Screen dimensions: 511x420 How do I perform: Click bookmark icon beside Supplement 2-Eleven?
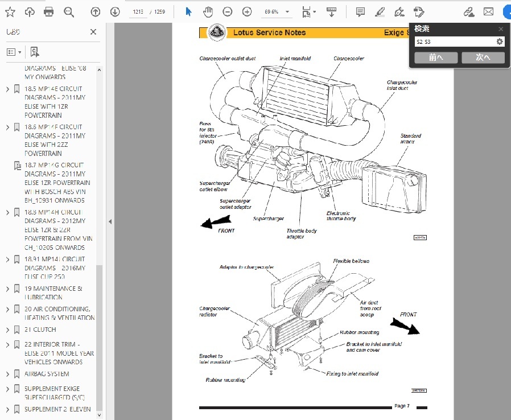coord(17,409)
